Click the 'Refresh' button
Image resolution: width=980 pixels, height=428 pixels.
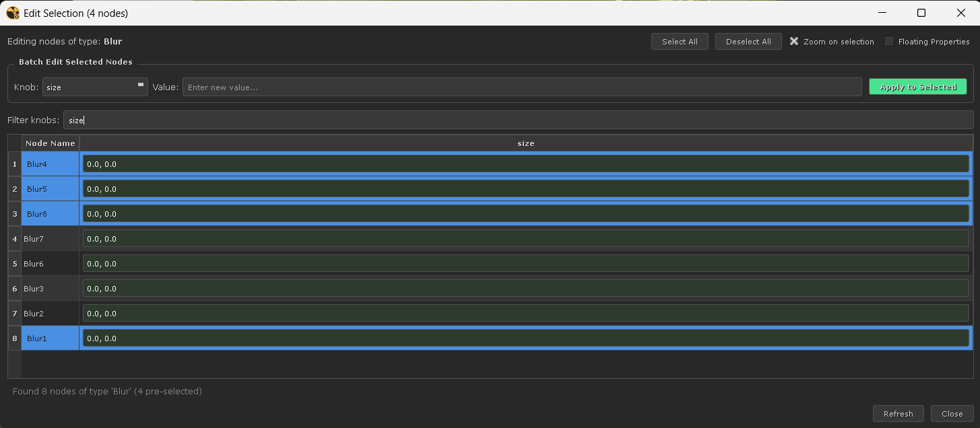[x=898, y=413]
